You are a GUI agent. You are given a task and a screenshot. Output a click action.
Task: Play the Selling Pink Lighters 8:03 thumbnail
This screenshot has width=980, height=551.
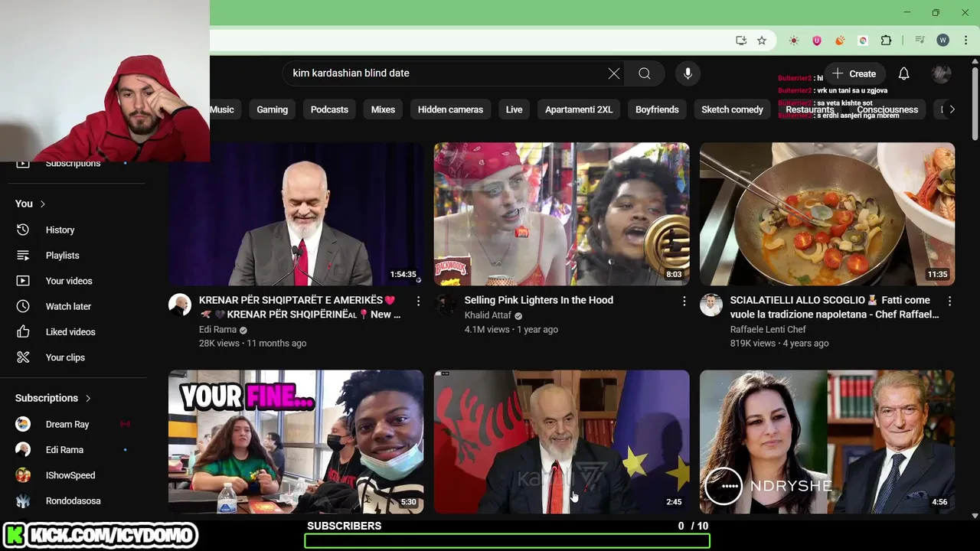tap(561, 214)
